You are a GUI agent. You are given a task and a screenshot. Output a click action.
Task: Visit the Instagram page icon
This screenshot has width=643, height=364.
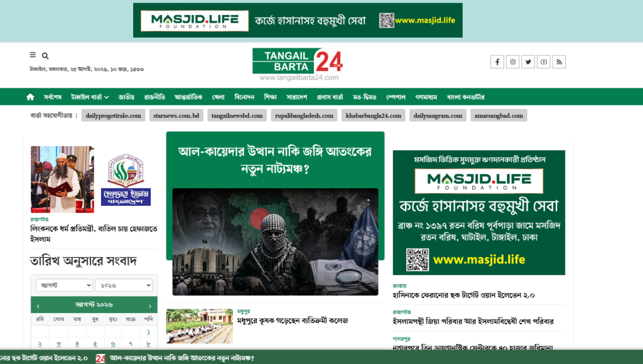(512, 62)
